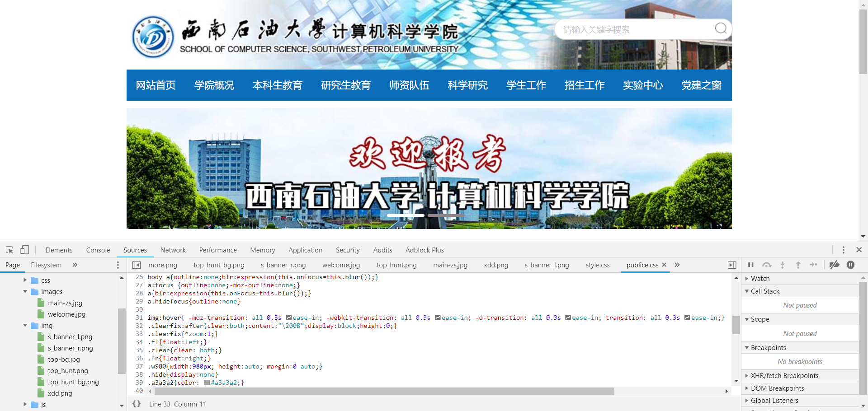
Task: Click the 网站首页 navigation link
Action: pos(156,85)
